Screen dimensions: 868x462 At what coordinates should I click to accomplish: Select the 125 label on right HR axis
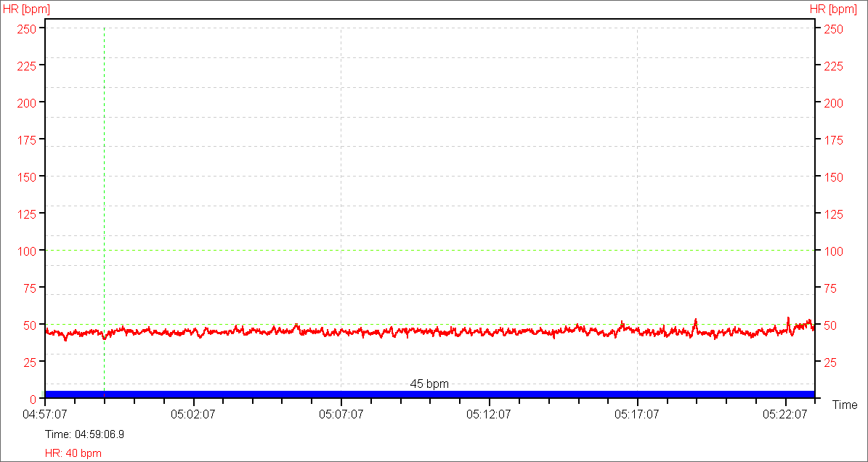pos(834,214)
